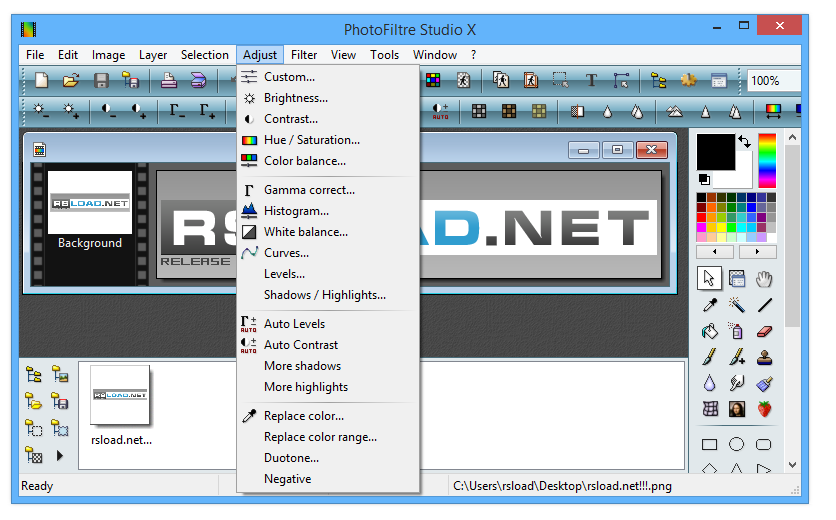Select the Selection arrow tool
The image size is (836, 520).
pos(710,278)
